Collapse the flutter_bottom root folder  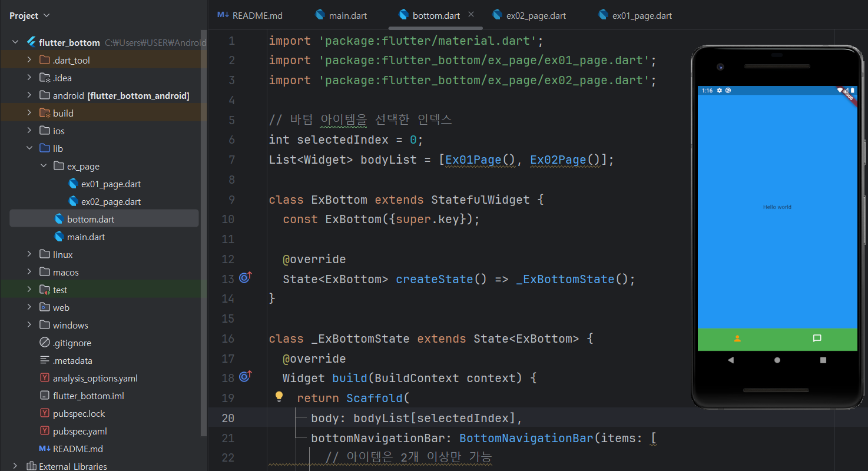(15, 42)
